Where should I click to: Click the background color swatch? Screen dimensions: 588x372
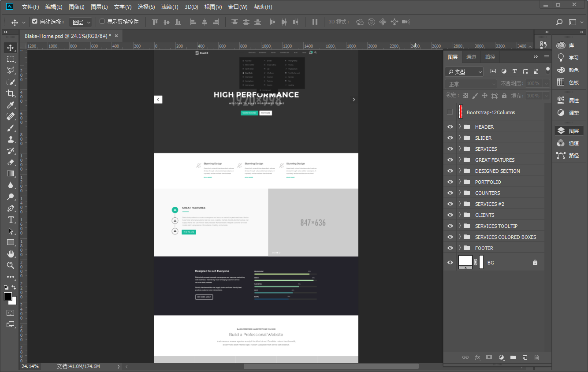click(14, 302)
